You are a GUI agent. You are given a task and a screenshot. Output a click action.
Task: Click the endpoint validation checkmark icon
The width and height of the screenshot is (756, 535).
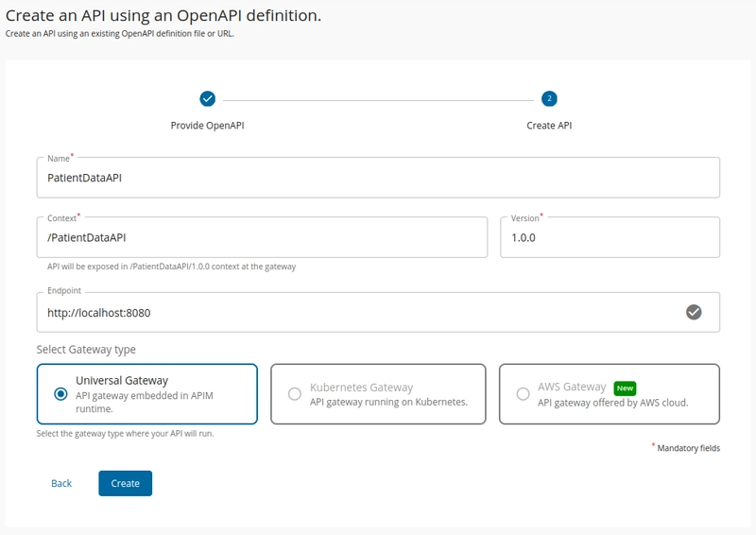click(x=694, y=312)
